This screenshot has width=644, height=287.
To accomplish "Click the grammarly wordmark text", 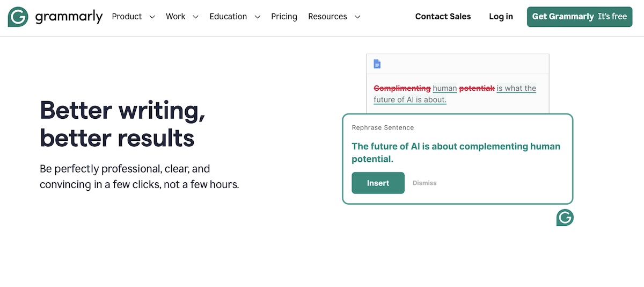I will [x=69, y=18].
